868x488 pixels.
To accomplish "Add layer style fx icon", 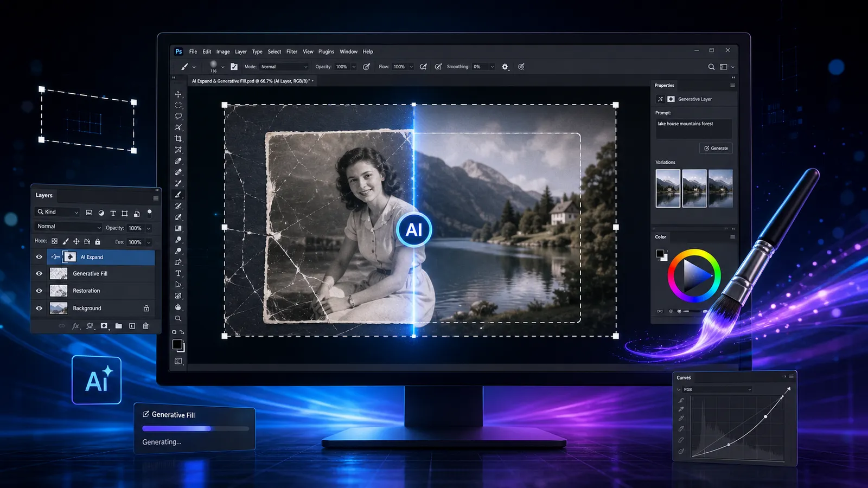I will 76,326.
